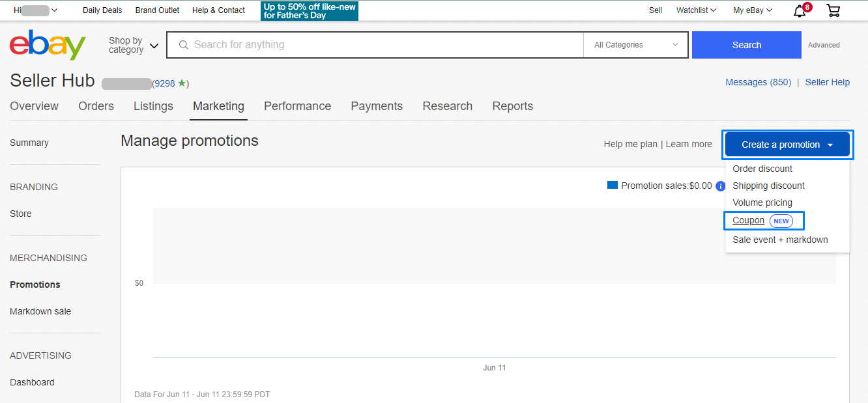Screen dimensions: 868x403
Task: Switch to the Overview tab
Action: tap(34, 106)
